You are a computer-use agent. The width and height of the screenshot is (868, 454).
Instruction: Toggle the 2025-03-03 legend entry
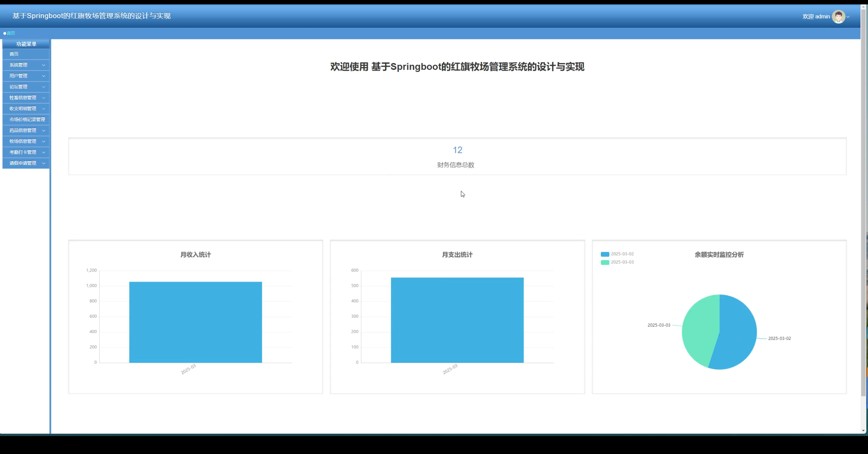point(622,262)
